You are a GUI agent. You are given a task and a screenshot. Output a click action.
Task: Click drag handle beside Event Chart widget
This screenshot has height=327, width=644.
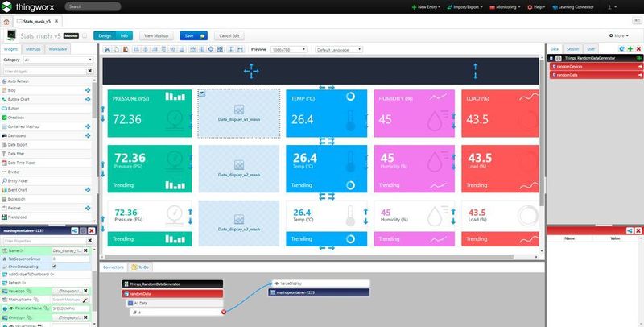[x=88, y=190]
